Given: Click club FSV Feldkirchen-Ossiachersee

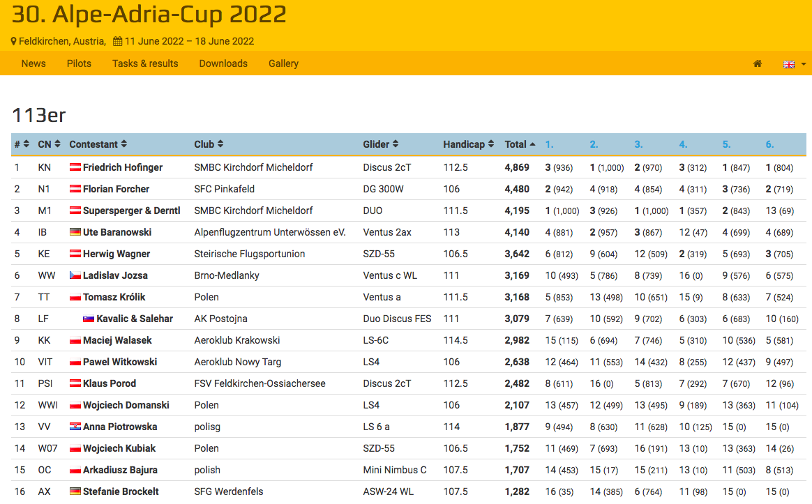Looking at the screenshot, I should 260,383.
